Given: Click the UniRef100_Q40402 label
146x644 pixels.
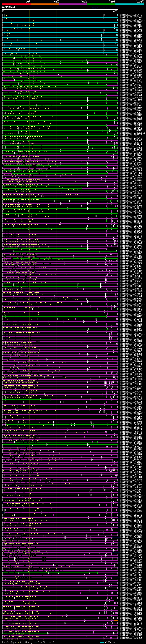Looking at the screenshot, I should point(131,163).
